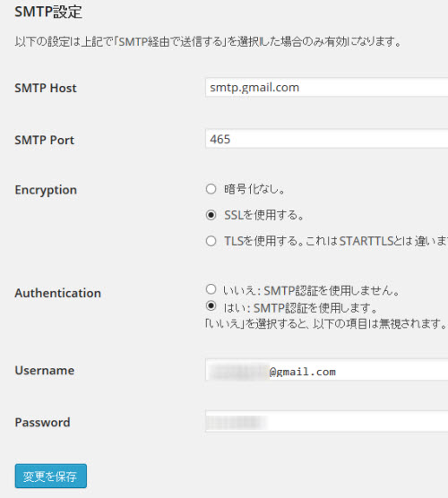
Task: Focus the Password input field
Action: [327, 422]
